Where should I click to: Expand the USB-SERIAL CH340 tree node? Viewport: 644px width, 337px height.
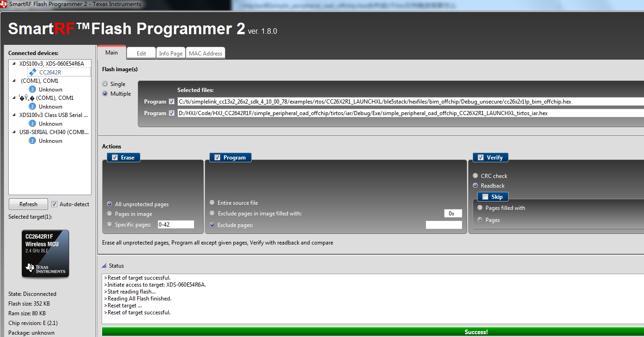coord(14,132)
